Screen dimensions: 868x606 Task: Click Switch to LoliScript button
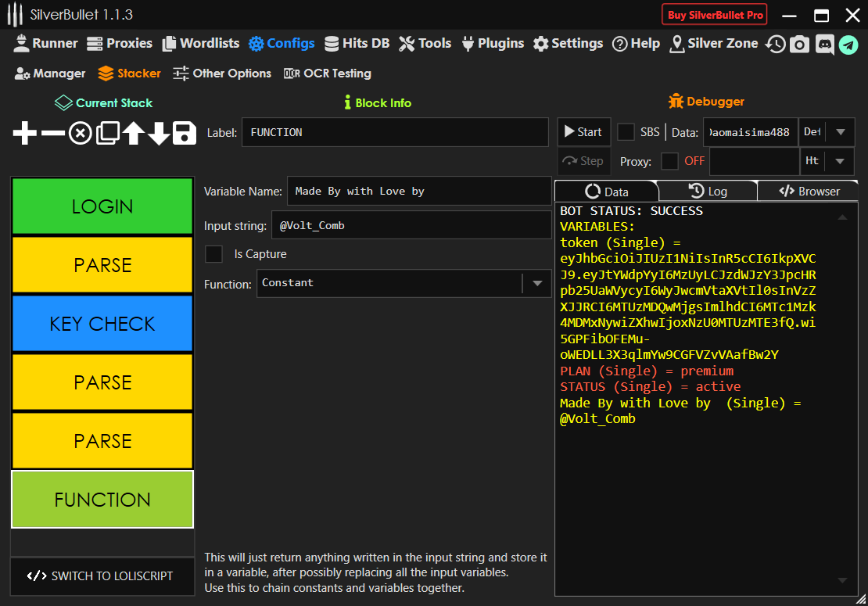(102, 576)
